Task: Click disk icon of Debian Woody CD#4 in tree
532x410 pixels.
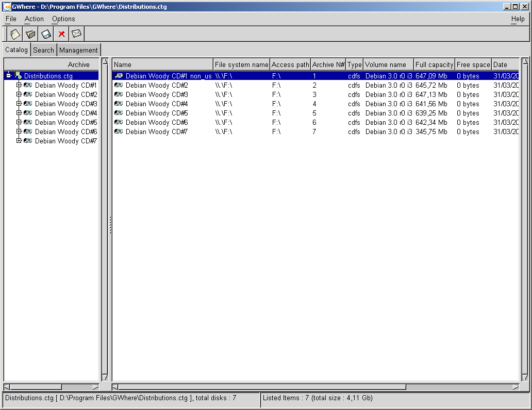Action: pyautogui.click(x=28, y=113)
